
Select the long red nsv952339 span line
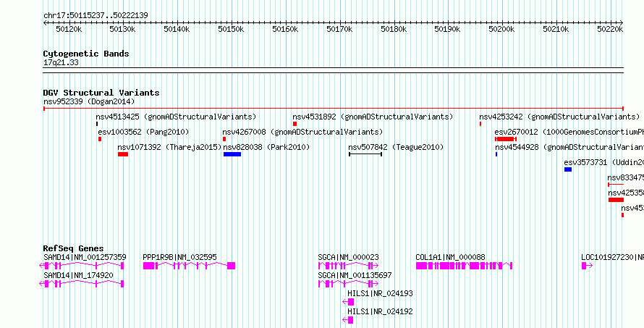[334, 109]
